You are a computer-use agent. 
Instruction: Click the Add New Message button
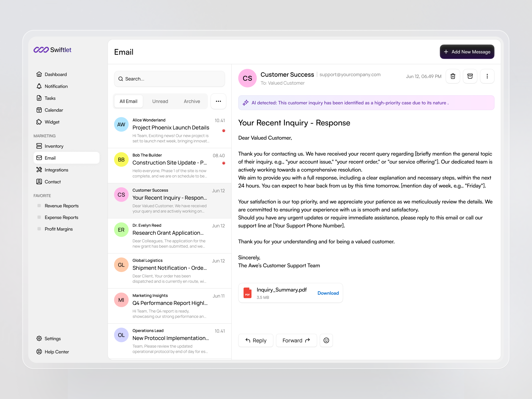467,52
